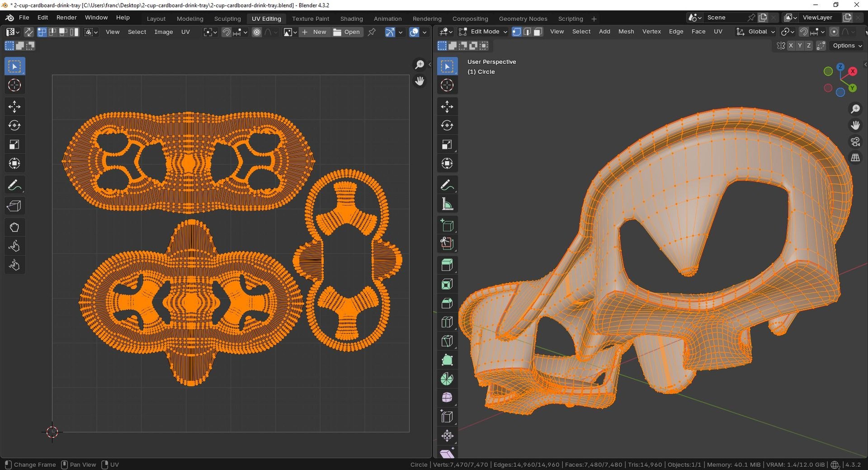Viewport: 868px width, 470px height.
Task: Click the Open image button
Action: 347,32
